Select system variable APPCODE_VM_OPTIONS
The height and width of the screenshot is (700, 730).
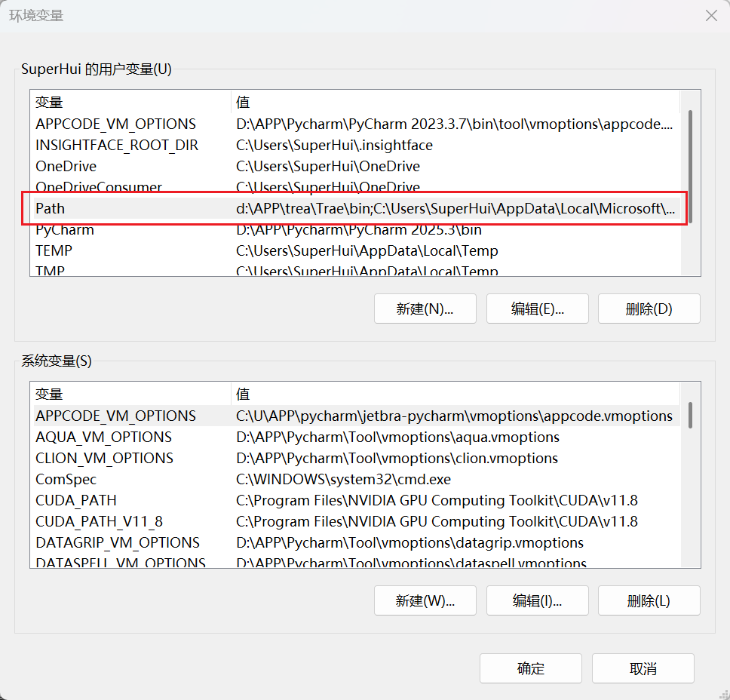(x=357, y=416)
